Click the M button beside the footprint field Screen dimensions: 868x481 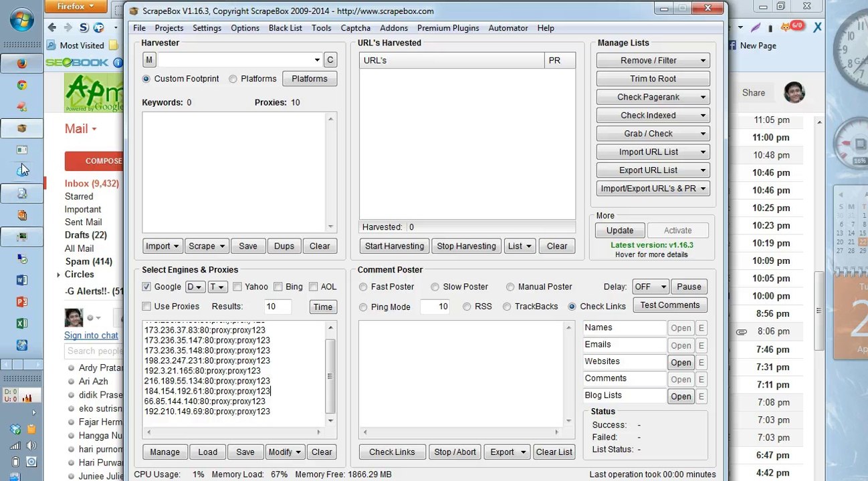click(149, 60)
